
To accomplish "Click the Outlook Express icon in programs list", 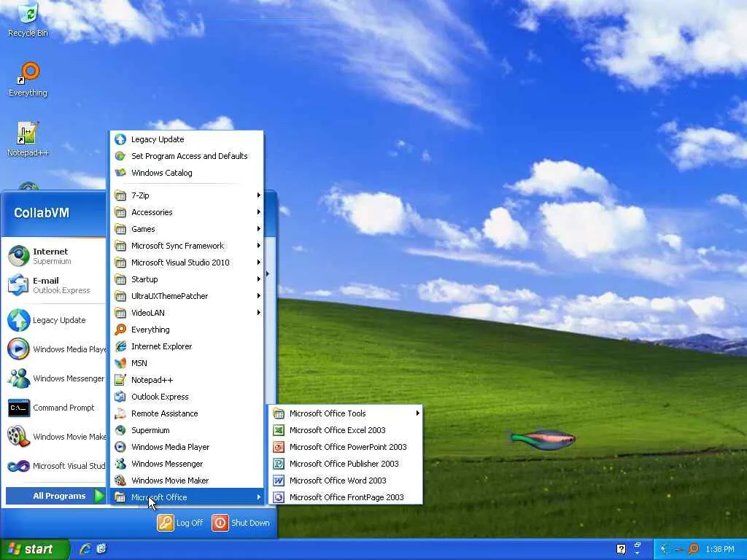I will tap(120, 397).
